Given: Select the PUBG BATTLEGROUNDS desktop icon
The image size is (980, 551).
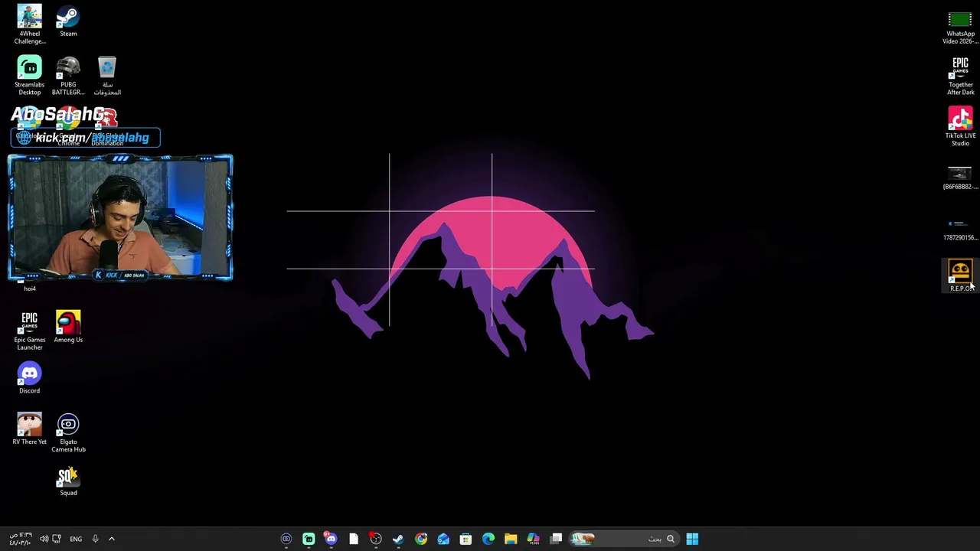Looking at the screenshot, I should pos(68,76).
